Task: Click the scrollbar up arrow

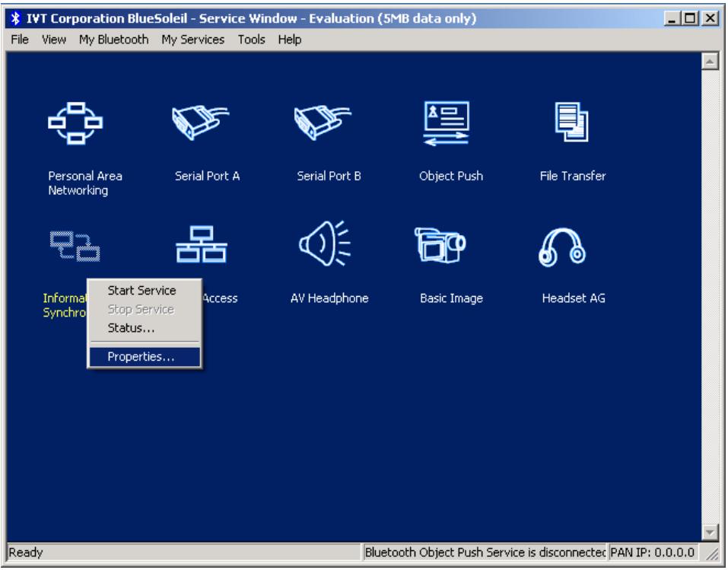Action: [710, 61]
